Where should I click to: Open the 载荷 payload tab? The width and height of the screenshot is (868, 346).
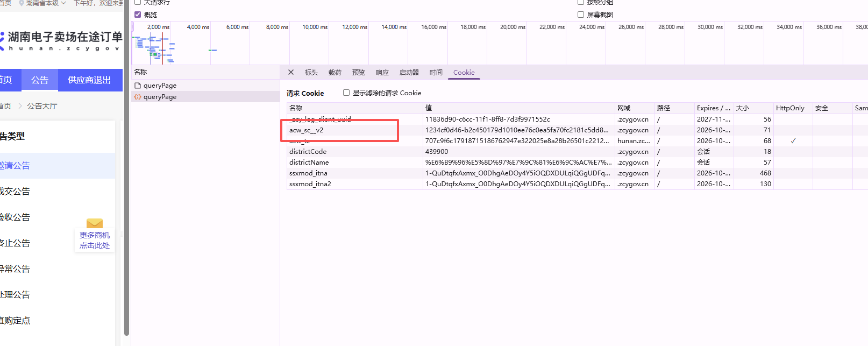[335, 73]
